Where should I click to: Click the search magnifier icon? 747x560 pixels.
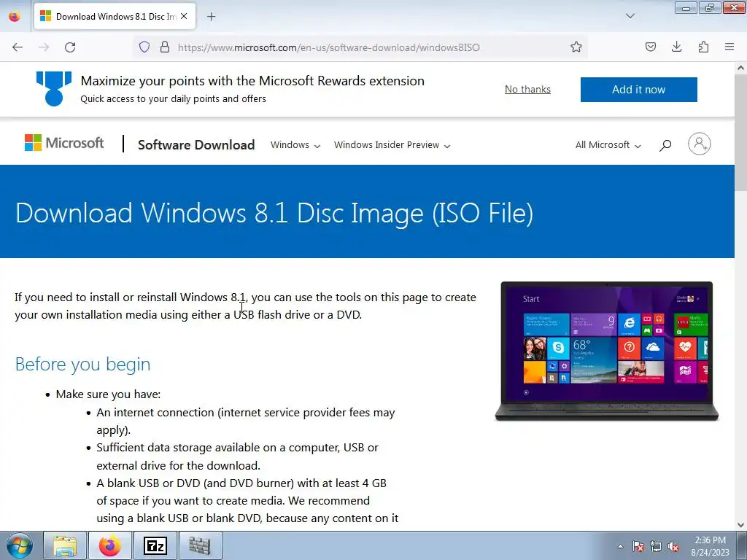tap(665, 145)
